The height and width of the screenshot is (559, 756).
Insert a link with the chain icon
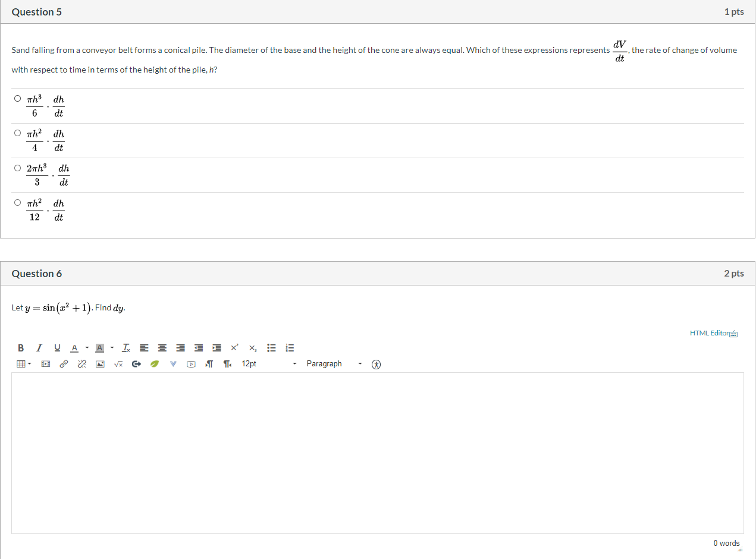pos(64,364)
